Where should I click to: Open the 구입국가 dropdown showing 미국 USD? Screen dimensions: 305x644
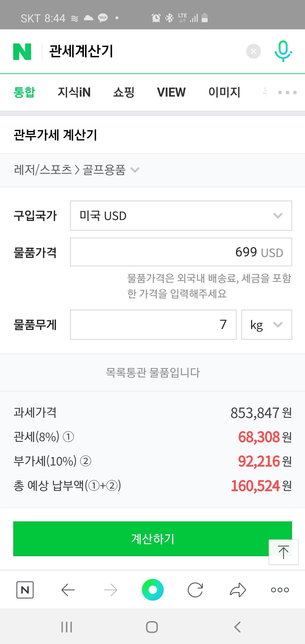point(181,216)
